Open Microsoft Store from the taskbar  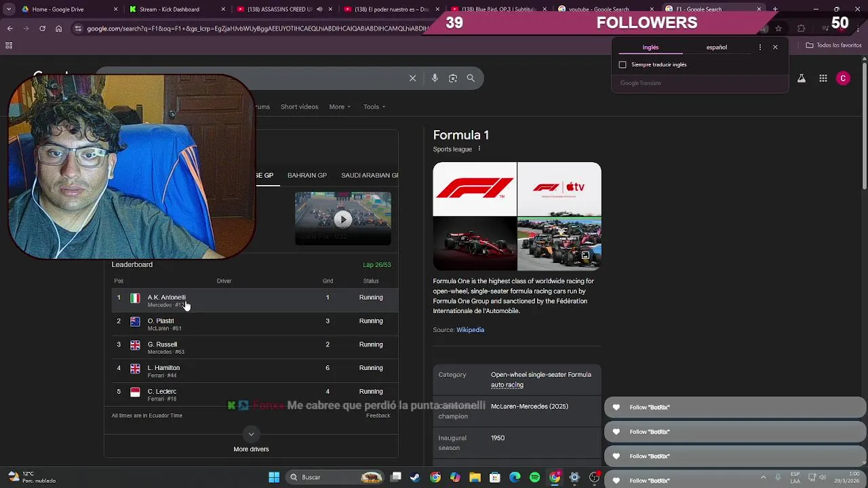point(495,477)
